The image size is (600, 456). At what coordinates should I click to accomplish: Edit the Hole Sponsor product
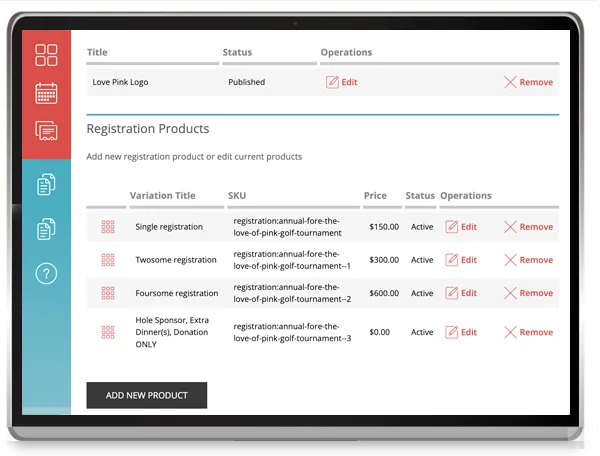click(x=461, y=332)
